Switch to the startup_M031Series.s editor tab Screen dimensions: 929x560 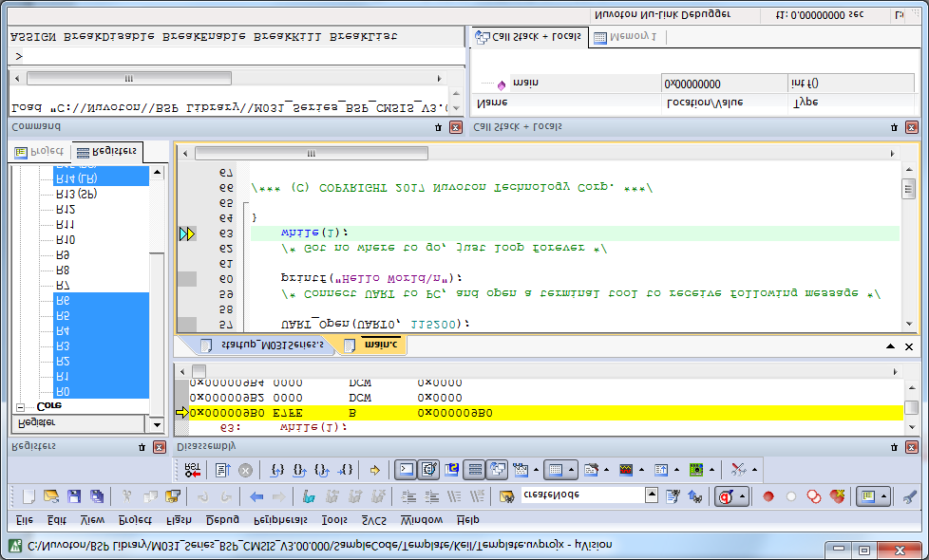point(265,345)
